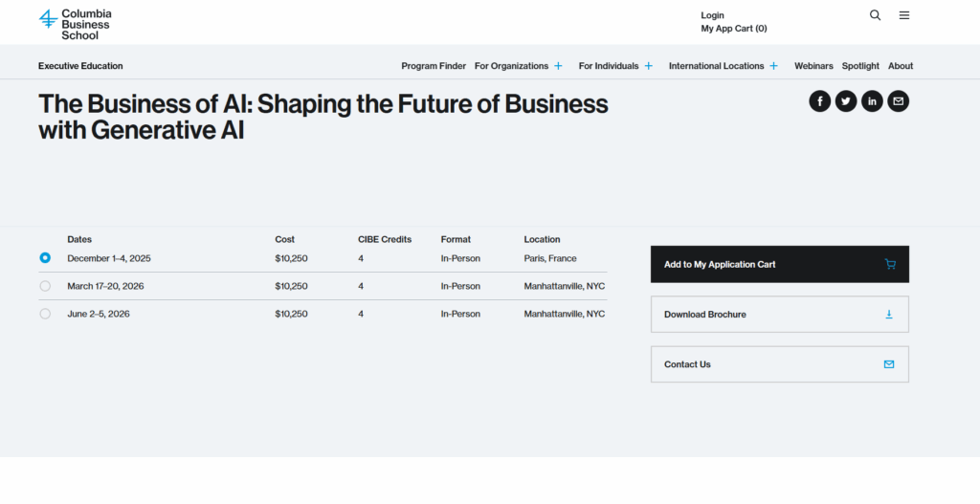
Task: Click the Cost column header
Action: 284,239
